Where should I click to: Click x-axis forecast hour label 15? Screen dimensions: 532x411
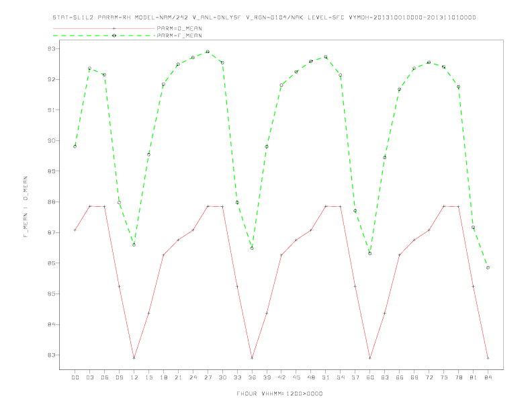pos(149,377)
